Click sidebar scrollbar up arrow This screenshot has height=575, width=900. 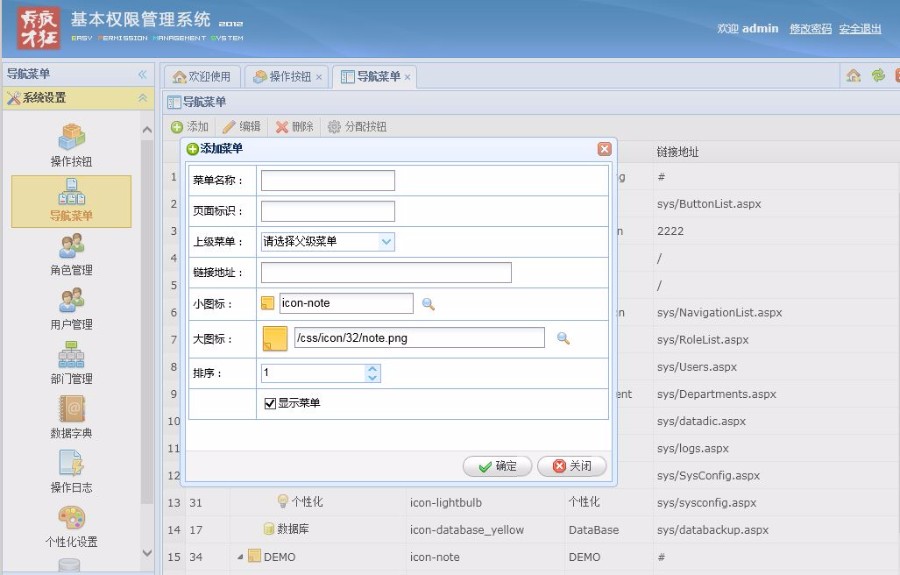click(x=147, y=130)
